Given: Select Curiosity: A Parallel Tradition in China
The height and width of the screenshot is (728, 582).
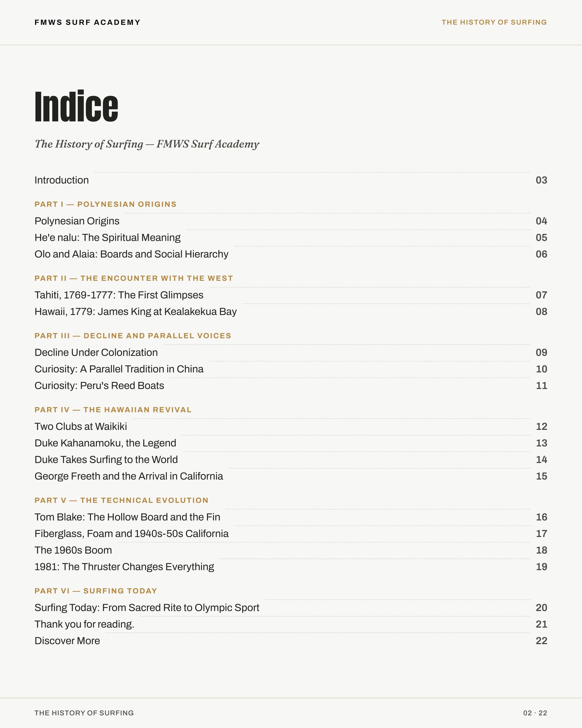Looking at the screenshot, I should point(291,369).
